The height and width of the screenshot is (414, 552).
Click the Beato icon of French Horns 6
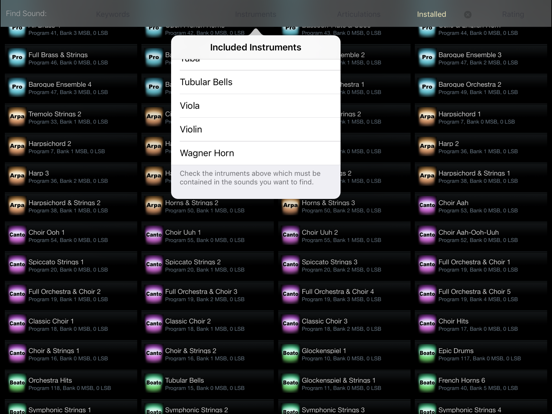click(427, 383)
